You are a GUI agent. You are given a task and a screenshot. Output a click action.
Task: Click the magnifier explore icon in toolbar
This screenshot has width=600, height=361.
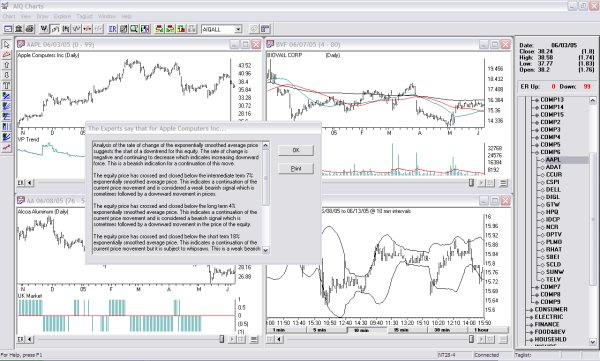pyautogui.click(x=134, y=29)
